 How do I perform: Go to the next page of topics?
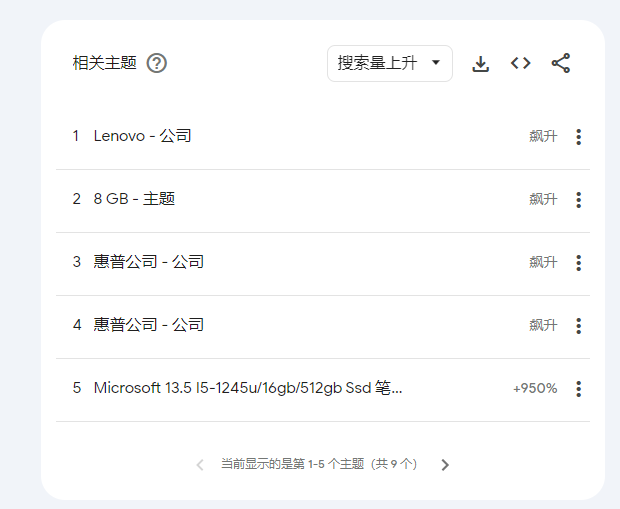[445, 465]
